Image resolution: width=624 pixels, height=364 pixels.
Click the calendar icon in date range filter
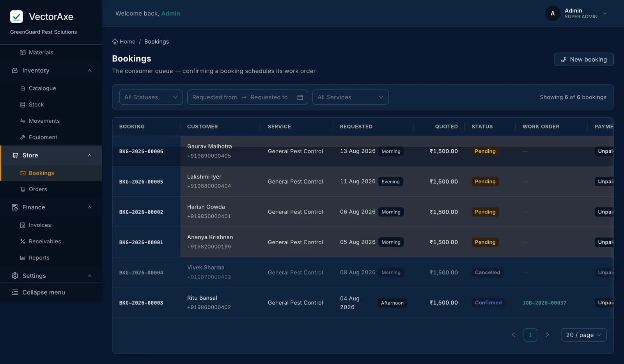pyautogui.click(x=300, y=97)
